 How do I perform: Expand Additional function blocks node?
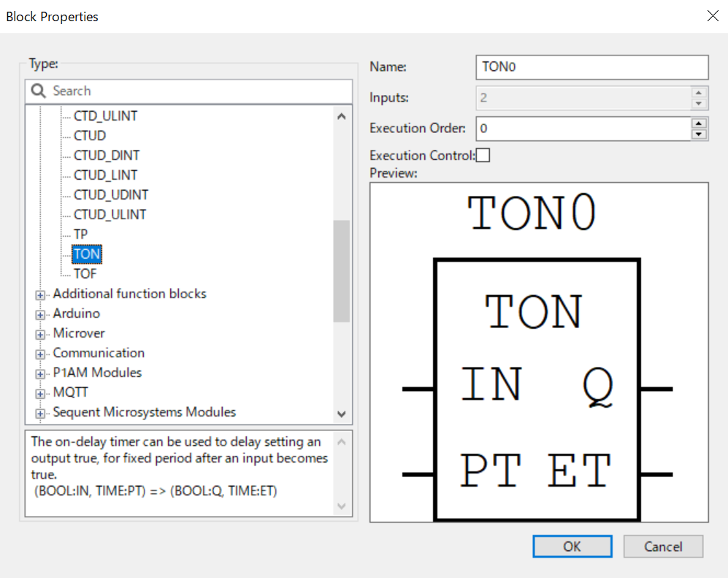40,294
